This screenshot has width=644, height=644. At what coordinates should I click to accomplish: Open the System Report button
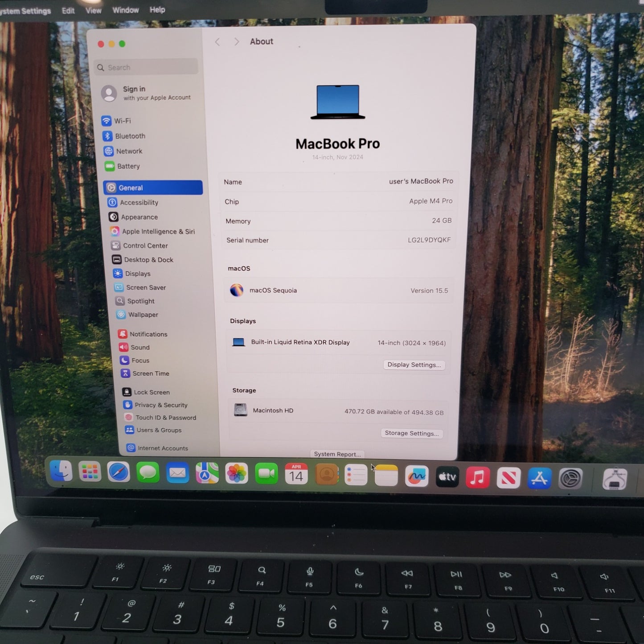[337, 454]
